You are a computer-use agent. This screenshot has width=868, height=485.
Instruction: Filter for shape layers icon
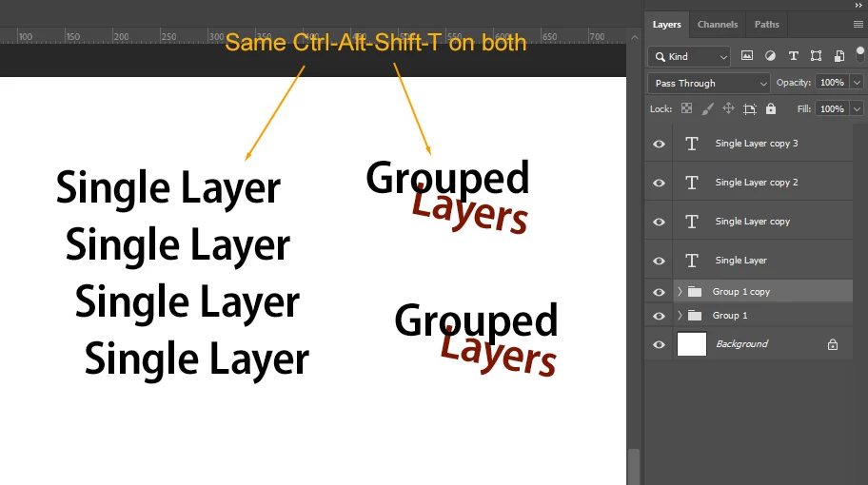(816, 55)
